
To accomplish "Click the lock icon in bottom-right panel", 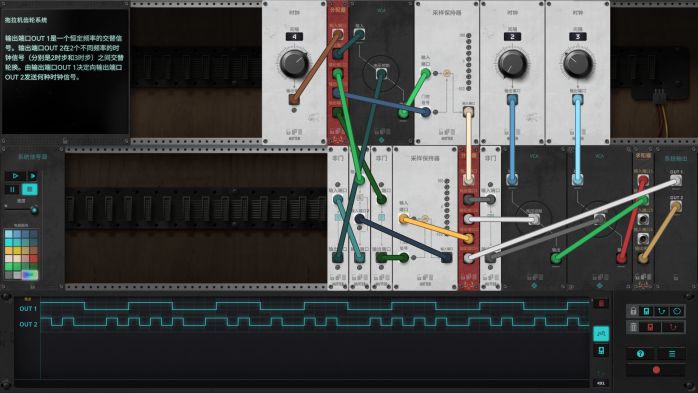I will coord(633,311).
